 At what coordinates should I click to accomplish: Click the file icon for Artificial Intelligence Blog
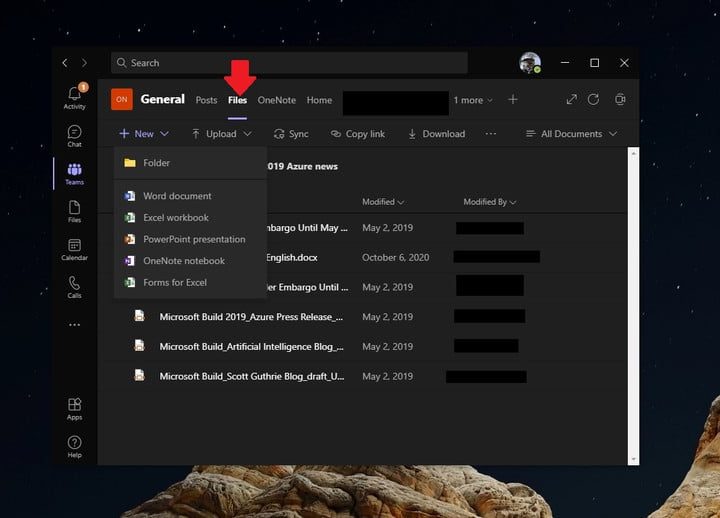(x=139, y=345)
